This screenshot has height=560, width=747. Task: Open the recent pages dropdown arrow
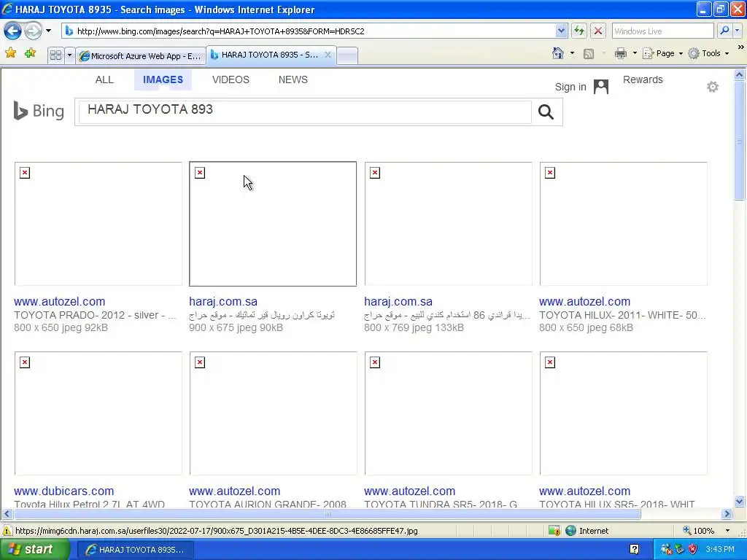(x=48, y=31)
